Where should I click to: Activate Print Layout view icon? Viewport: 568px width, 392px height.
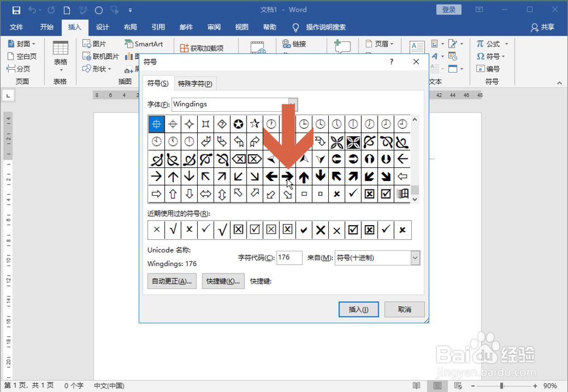437,385
